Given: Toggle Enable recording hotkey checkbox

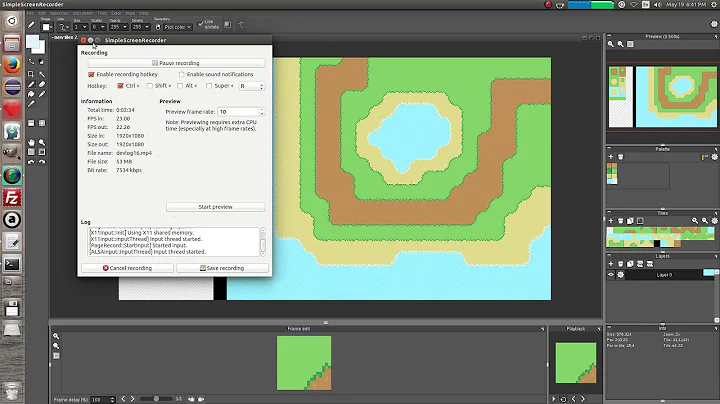Looking at the screenshot, I should (91, 74).
